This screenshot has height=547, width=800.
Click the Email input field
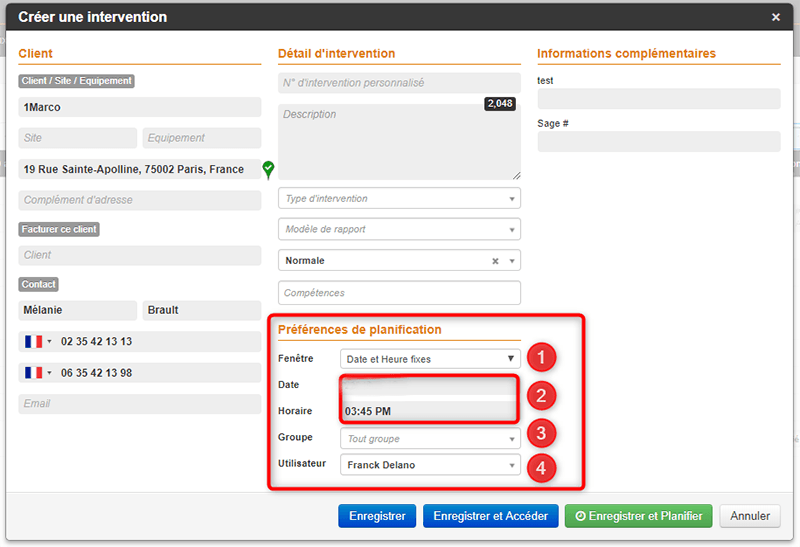point(139,404)
